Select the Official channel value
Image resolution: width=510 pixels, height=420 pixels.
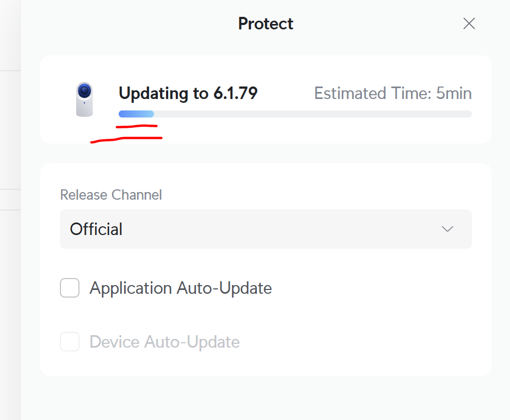[x=96, y=229]
